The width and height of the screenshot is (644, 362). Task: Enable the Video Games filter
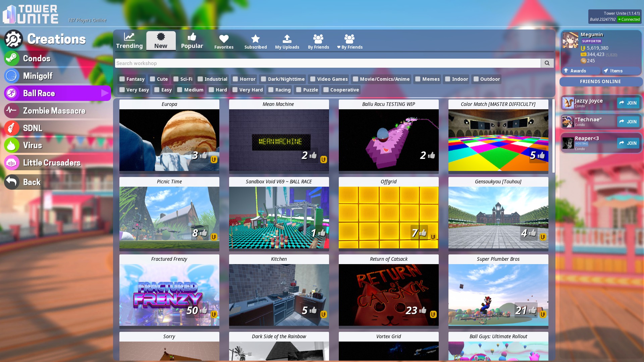click(313, 79)
